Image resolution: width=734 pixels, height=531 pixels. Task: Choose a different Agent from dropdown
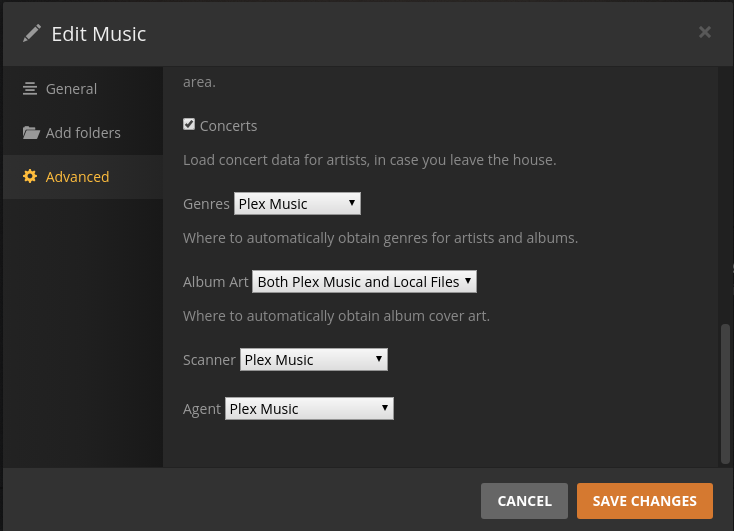click(x=309, y=408)
